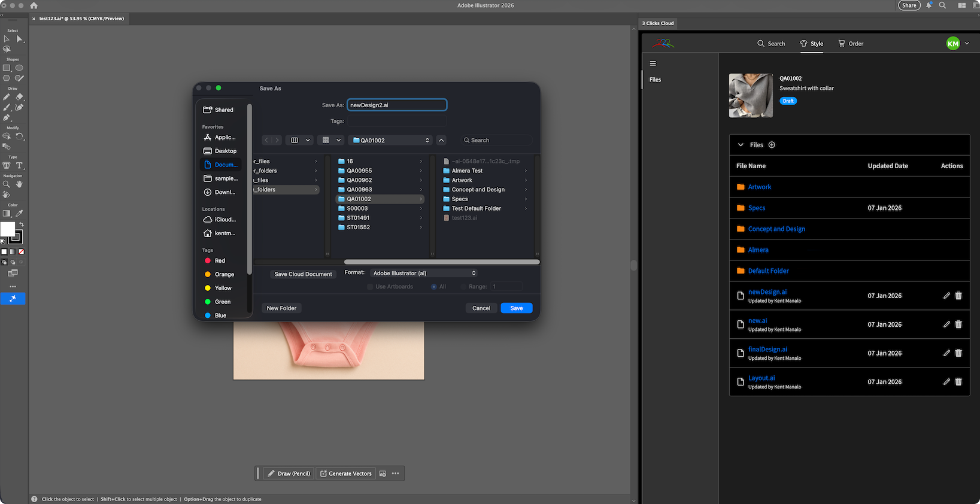Click the white Fill color swatch

(x=7, y=229)
